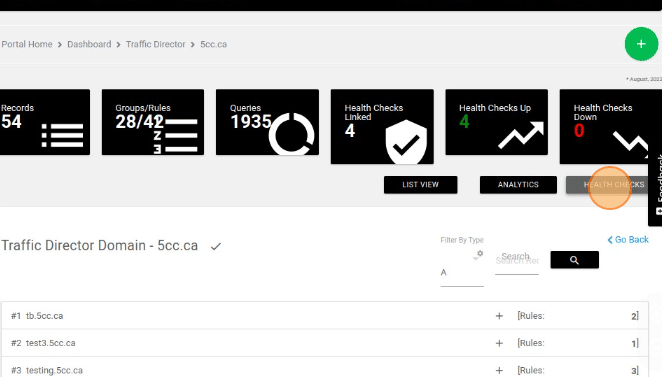Click checkmark next to domain title
The image size is (662, 377).
tap(216, 246)
